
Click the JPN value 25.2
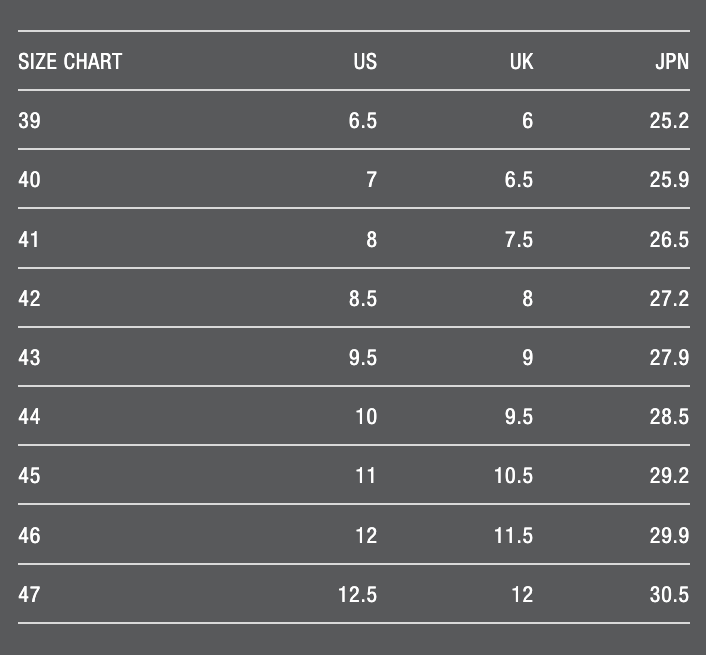pyautogui.click(x=669, y=121)
